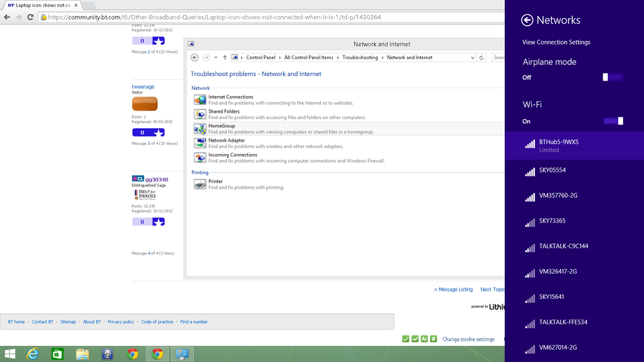Select BTHub5-9WXS network

pyautogui.click(x=574, y=146)
